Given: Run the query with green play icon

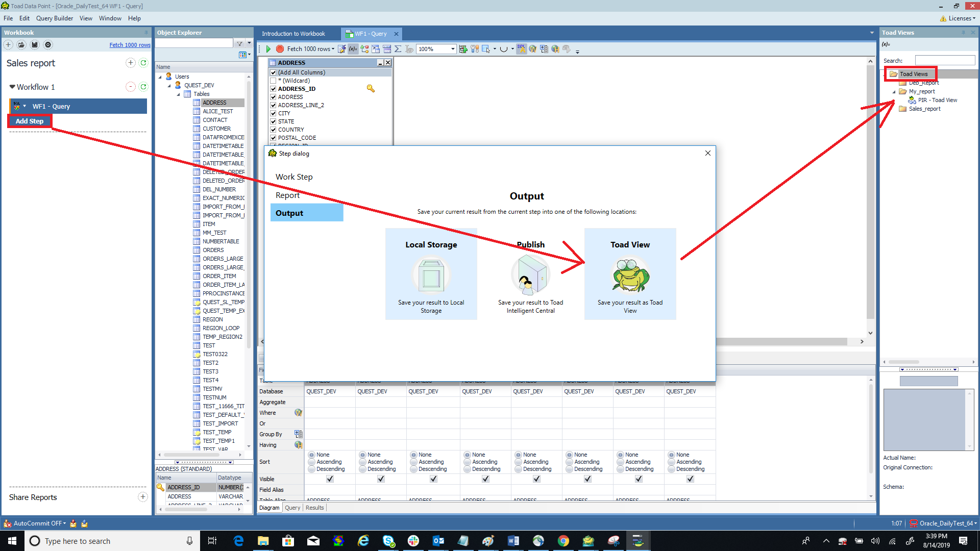Looking at the screenshot, I should 268,49.
